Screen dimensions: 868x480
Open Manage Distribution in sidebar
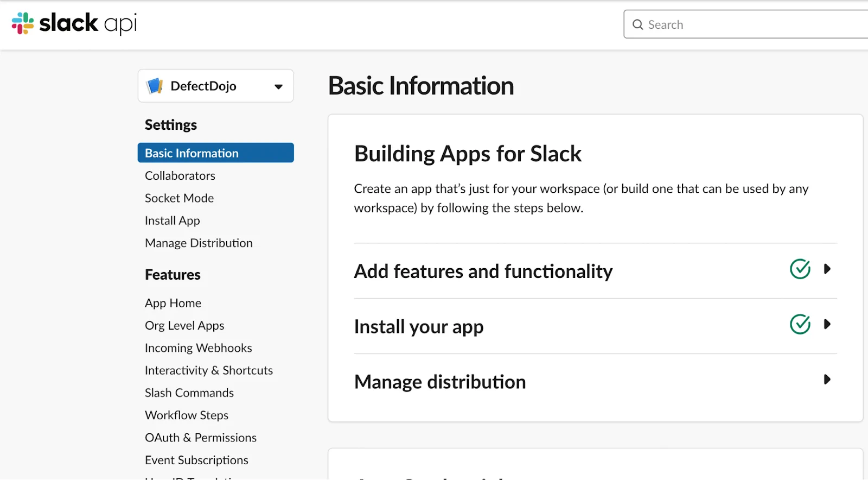click(199, 243)
